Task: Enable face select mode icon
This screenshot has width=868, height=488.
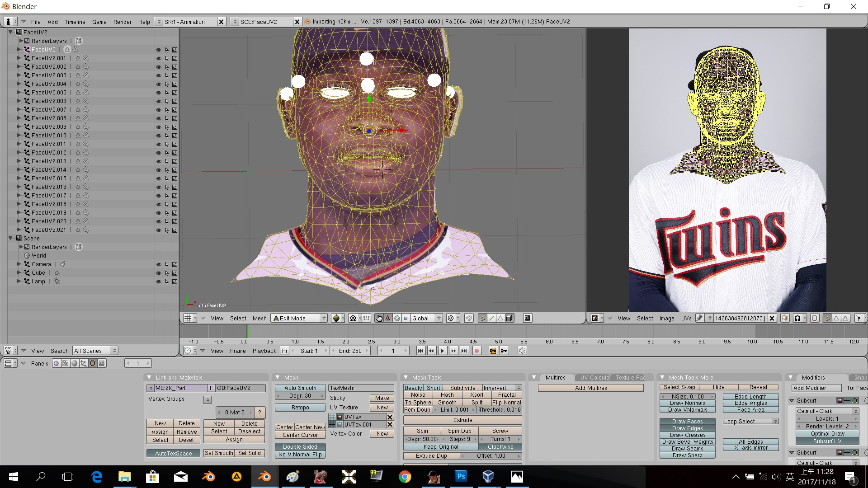Action: (x=500, y=318)
